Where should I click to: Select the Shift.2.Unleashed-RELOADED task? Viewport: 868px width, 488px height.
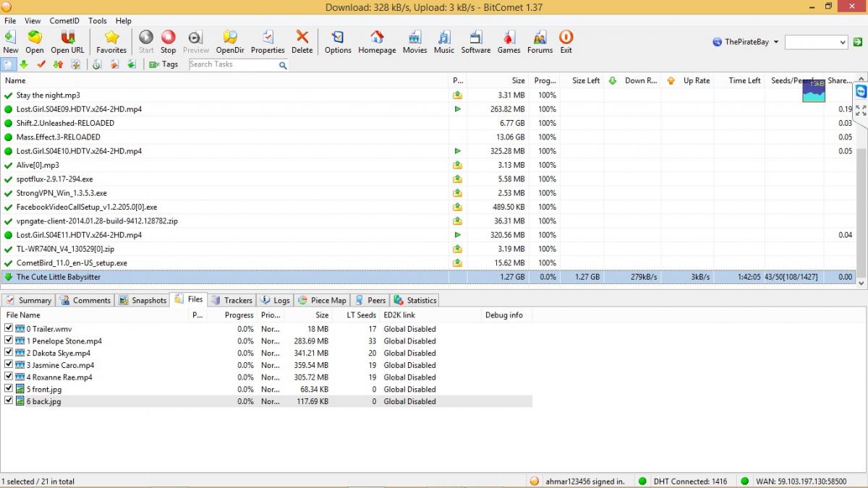[428, 123]
